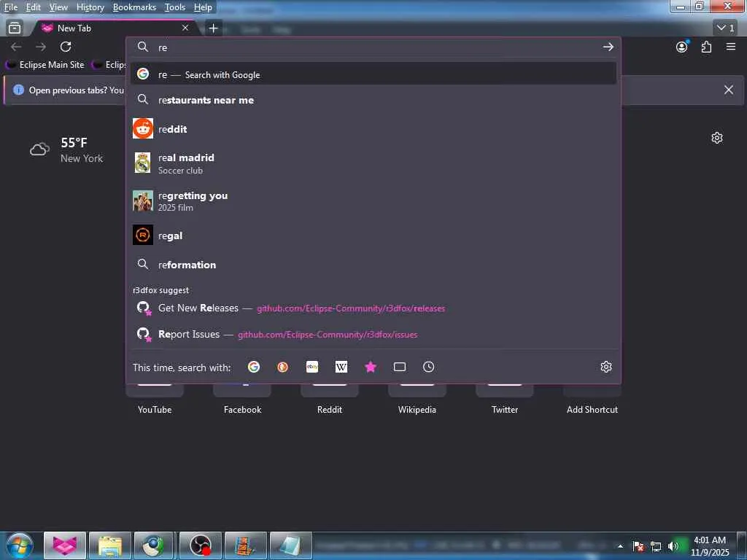Open a new tab with the plus button
The height and width of the screenshot is (560, 747).
(214, 28)
